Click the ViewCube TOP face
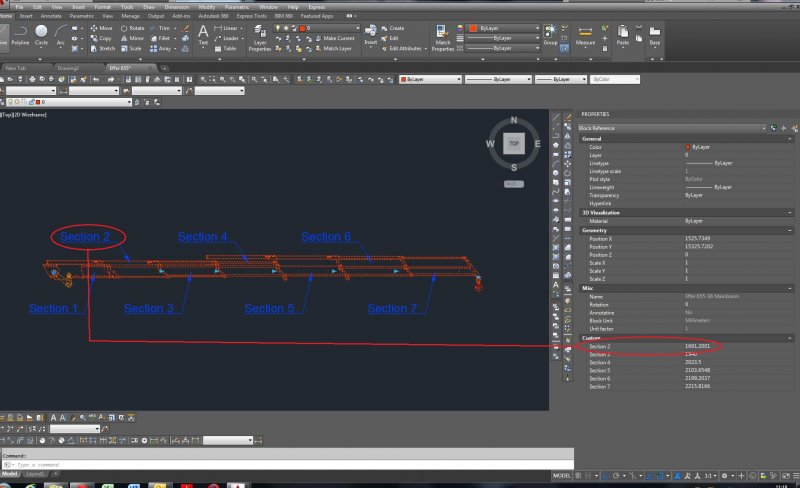 click(513, 144)
